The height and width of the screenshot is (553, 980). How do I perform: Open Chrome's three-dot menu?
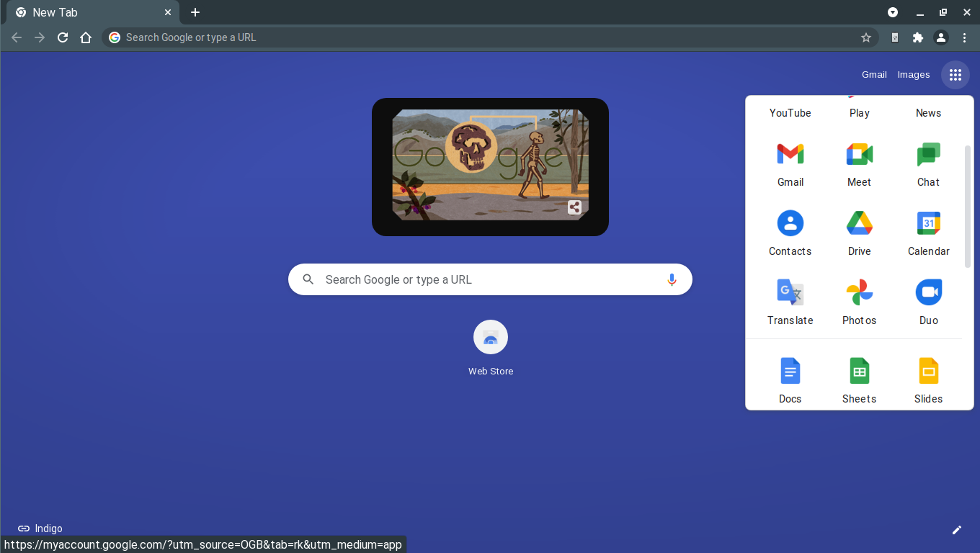pos(964,37)
